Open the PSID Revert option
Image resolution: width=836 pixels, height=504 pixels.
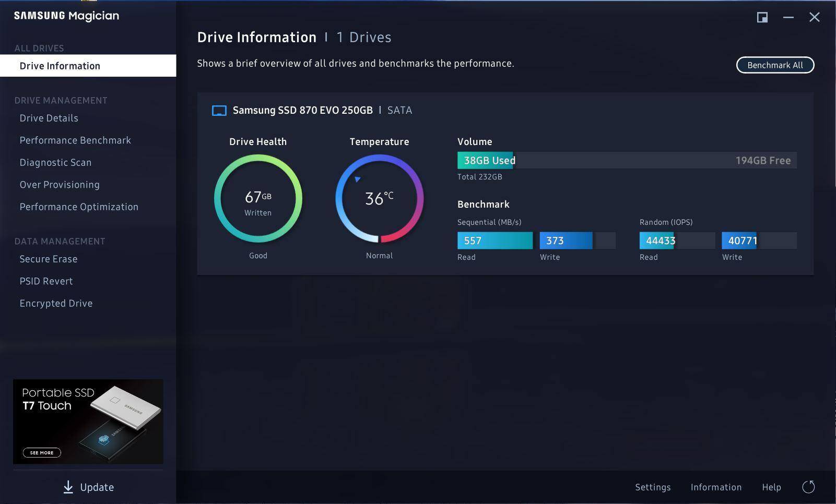[46, 281]
